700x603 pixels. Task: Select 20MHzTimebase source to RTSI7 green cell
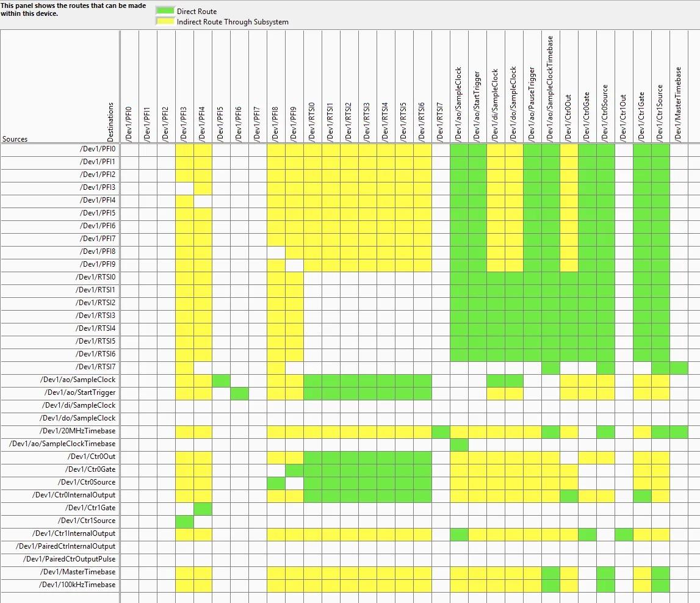pyautogui.click(x=441, y=431)
